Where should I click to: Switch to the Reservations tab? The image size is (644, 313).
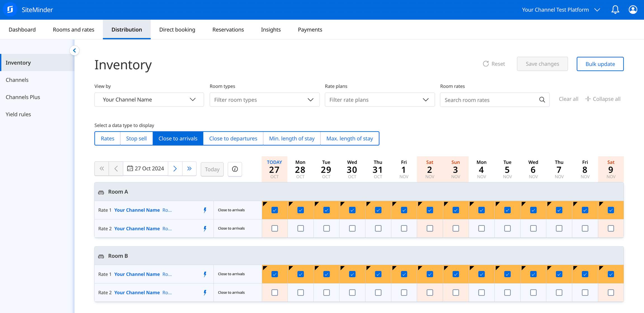pos(228,29)
